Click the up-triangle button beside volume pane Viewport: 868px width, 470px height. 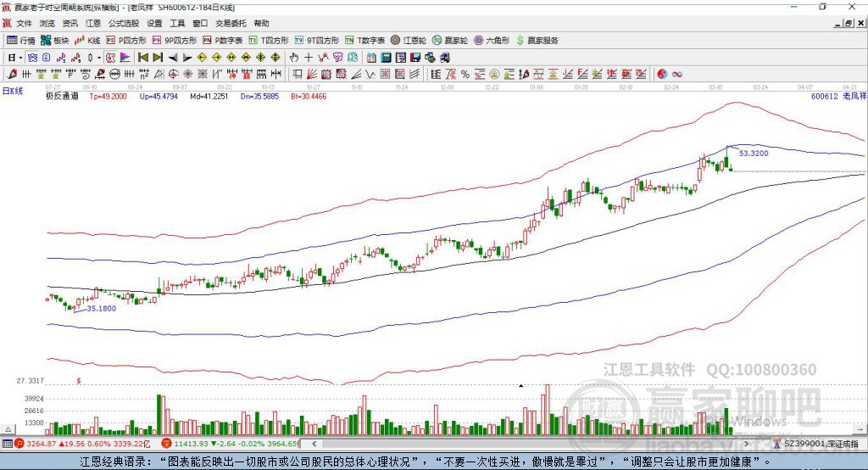point(8,429)
